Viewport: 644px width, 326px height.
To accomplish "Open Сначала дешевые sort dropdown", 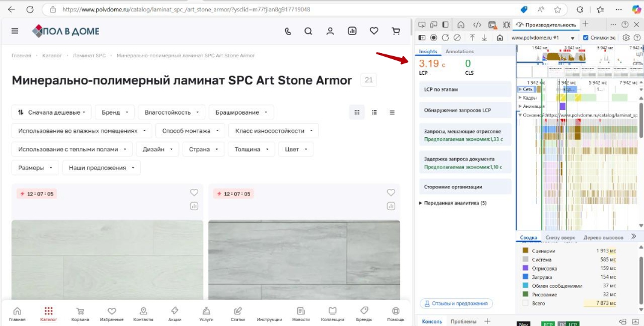I will tap(52, 112).
